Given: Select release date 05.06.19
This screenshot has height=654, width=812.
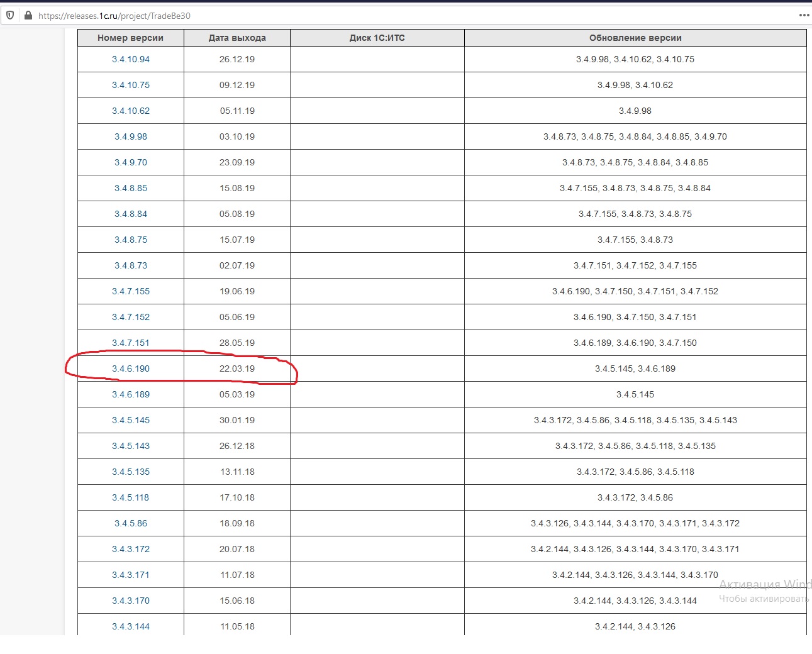Looking at the screenshot, I should tap(237, 317).
